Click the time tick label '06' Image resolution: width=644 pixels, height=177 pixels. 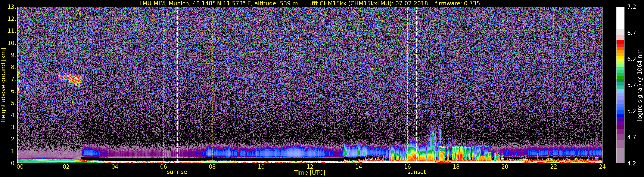click(163, 167)
